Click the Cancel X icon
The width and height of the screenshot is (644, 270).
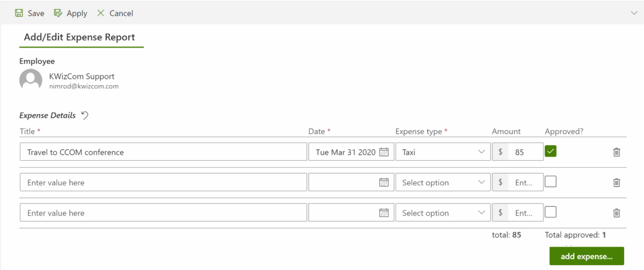(x=100, y=13)
